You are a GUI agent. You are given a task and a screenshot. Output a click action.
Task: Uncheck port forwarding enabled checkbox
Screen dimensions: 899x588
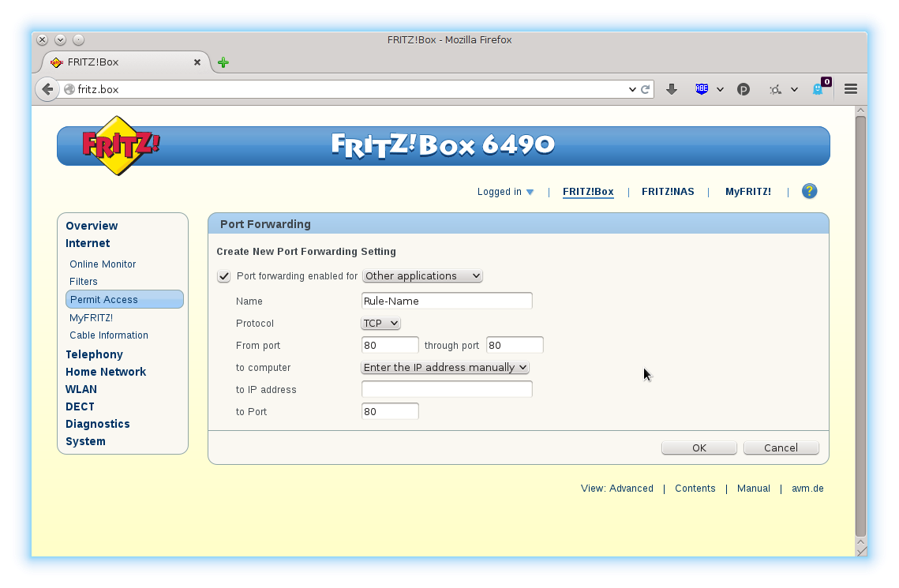coord(223,276)
